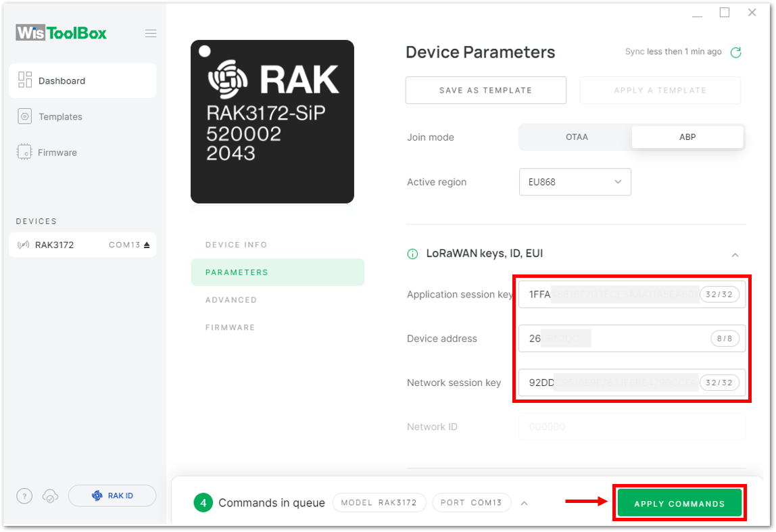776x532 pixels.
Task: Click the RAK3172 signal icon
Action: click(23, 245)
